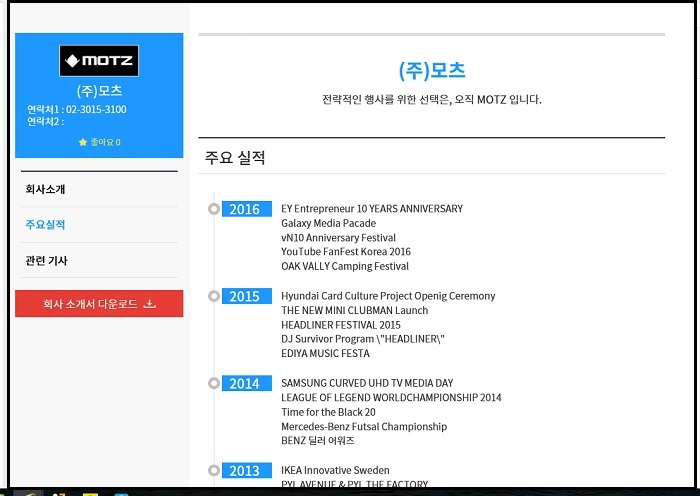Viewport: 700px width, 496px height.
Task: Open the 회사소개 menu item
Action: click(x=45, y=189)
